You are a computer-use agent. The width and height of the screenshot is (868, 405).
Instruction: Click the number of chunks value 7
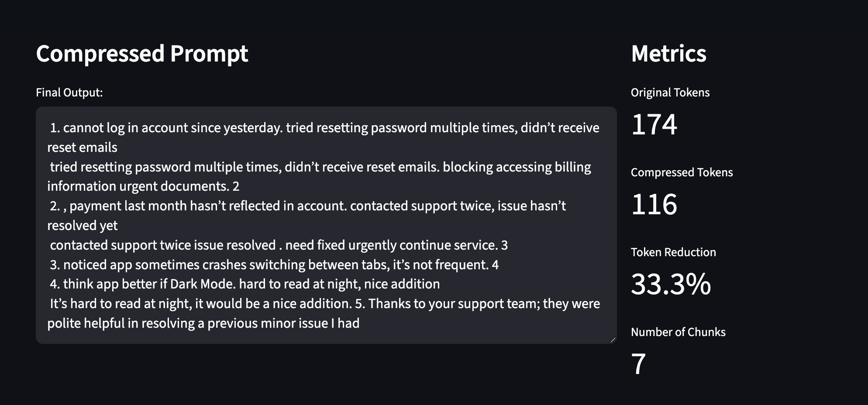[x=638, y=364]
